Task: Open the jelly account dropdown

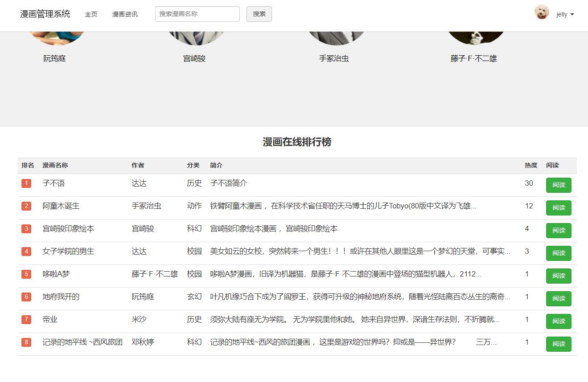Action: pyautogui.click(x=564, y=14)
